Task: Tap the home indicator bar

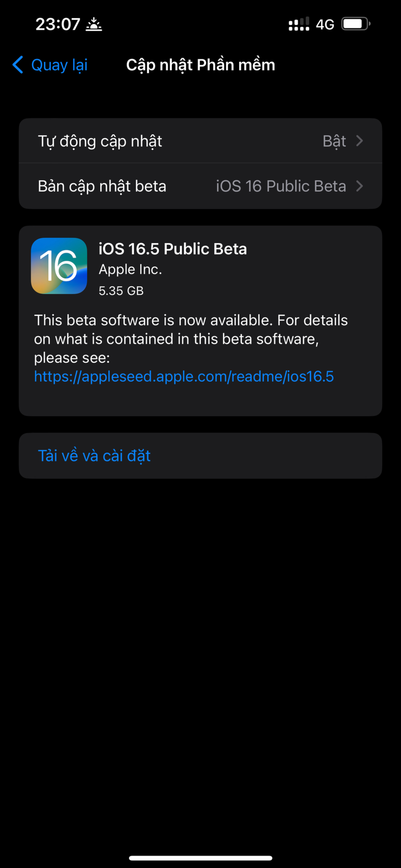Action: coord(200,858)
